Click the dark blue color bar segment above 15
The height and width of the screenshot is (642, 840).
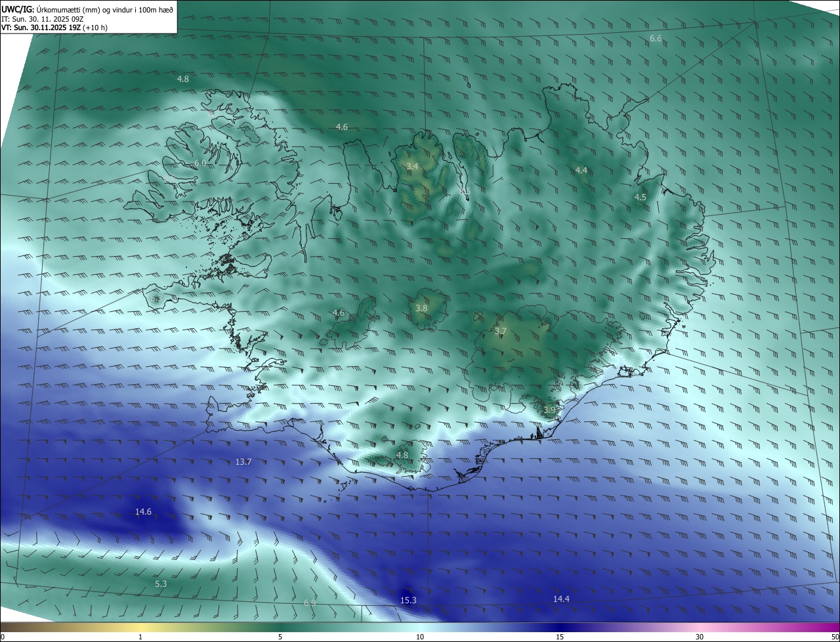point(560,627)
